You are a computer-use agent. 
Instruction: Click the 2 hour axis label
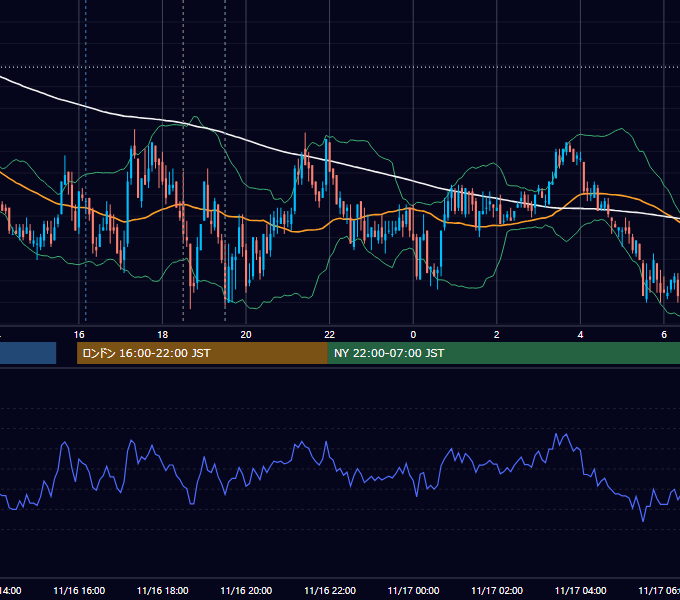pyautogui.click(x=497, y=335)
